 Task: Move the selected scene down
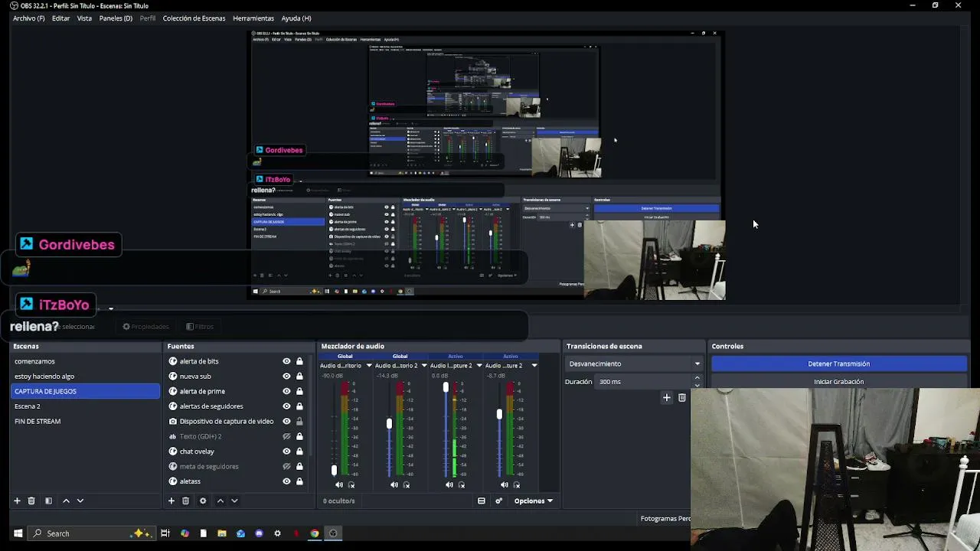tap(80, 500)
